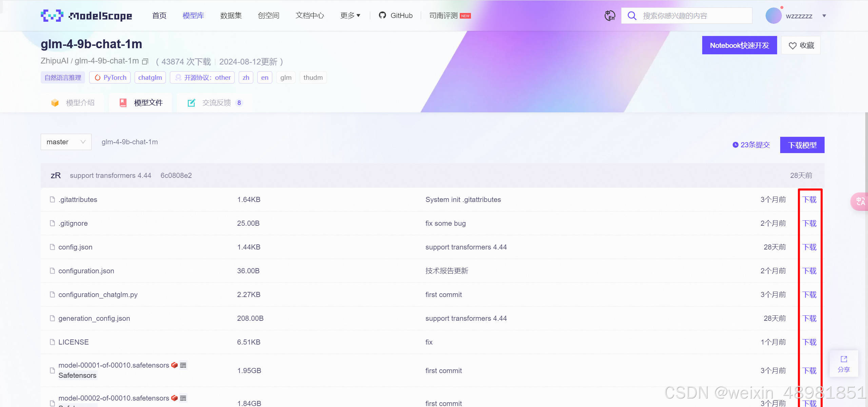Open the 交流反馈 tab

216,103
